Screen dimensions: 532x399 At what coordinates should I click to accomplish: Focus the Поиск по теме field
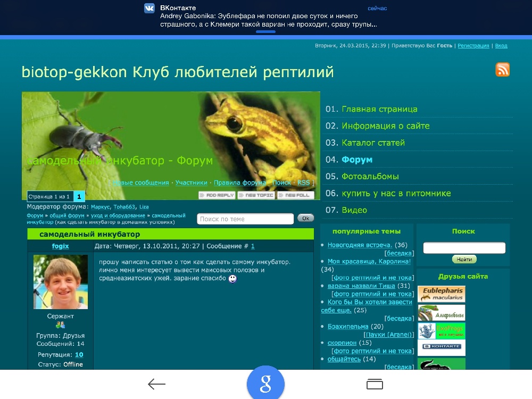point(245,219)
